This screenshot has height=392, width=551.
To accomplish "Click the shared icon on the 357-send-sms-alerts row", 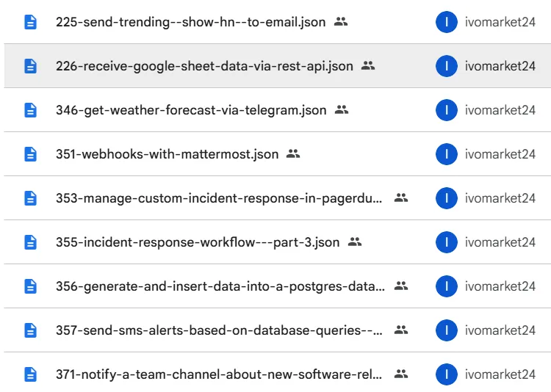I will tap(400, 330).
